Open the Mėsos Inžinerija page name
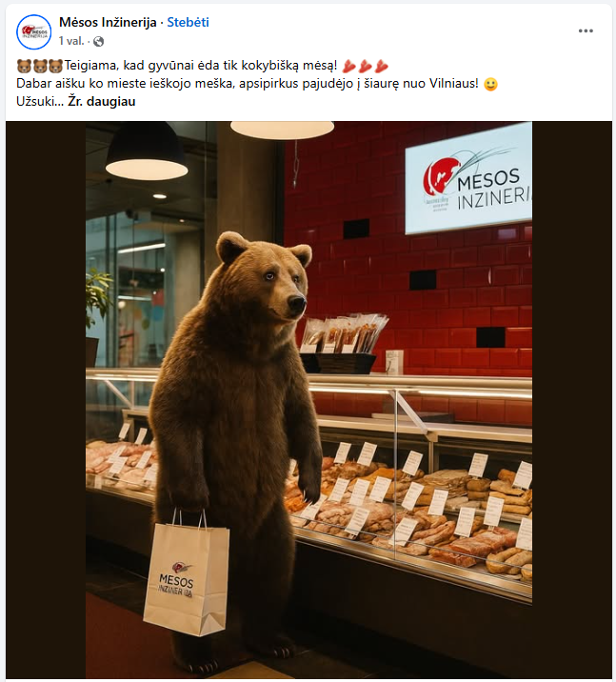 108,22
